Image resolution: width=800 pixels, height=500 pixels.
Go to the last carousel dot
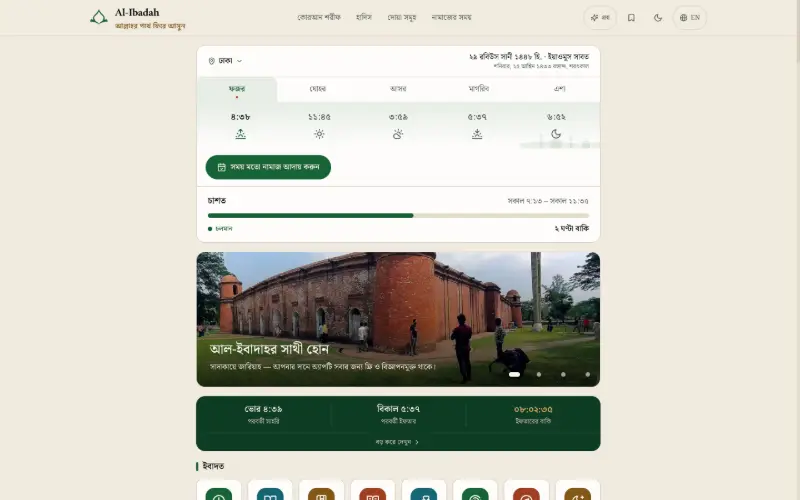[588, 374]
